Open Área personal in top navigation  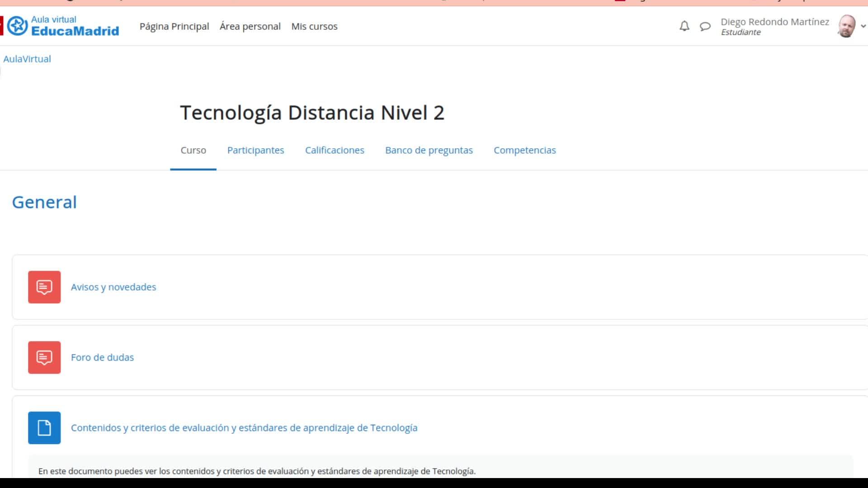(250, 26)
